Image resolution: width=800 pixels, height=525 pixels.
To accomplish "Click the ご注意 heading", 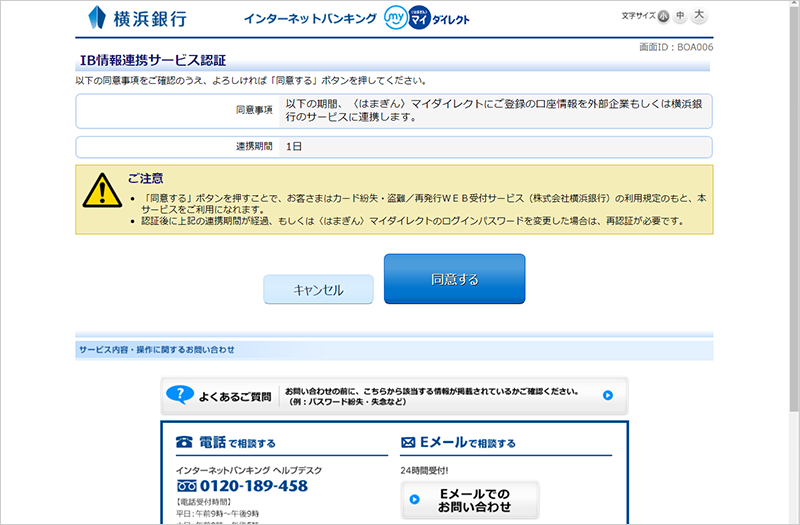I will point(145,179).
